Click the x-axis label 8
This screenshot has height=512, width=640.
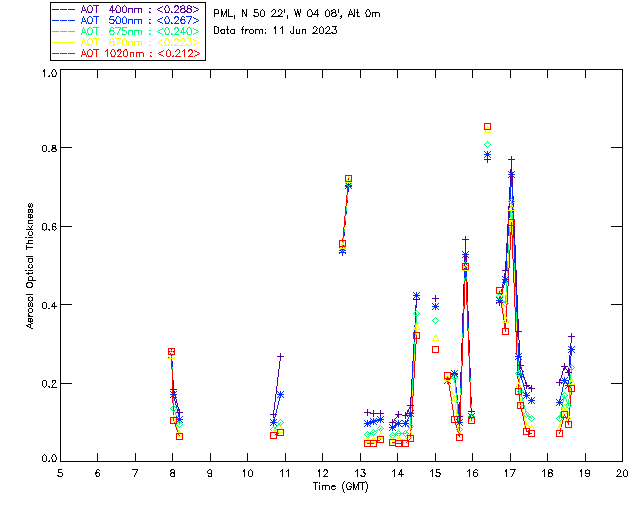tap(173, 473)
